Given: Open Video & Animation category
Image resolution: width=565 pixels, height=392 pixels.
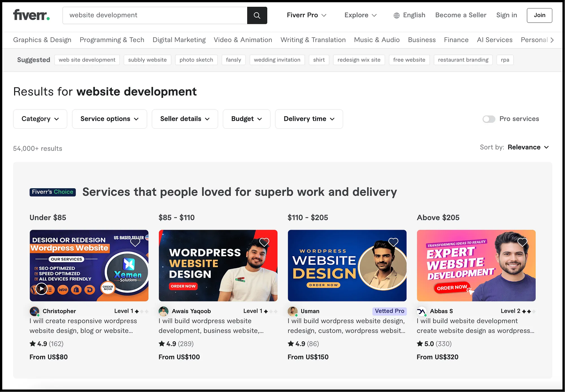Looking at the screenshot, I should [x=243, y=40].
